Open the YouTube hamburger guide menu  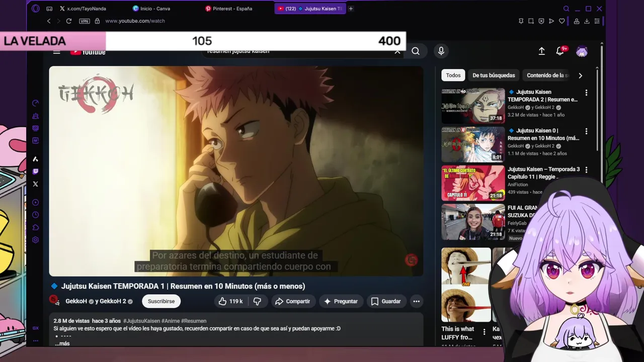(56, 52)
